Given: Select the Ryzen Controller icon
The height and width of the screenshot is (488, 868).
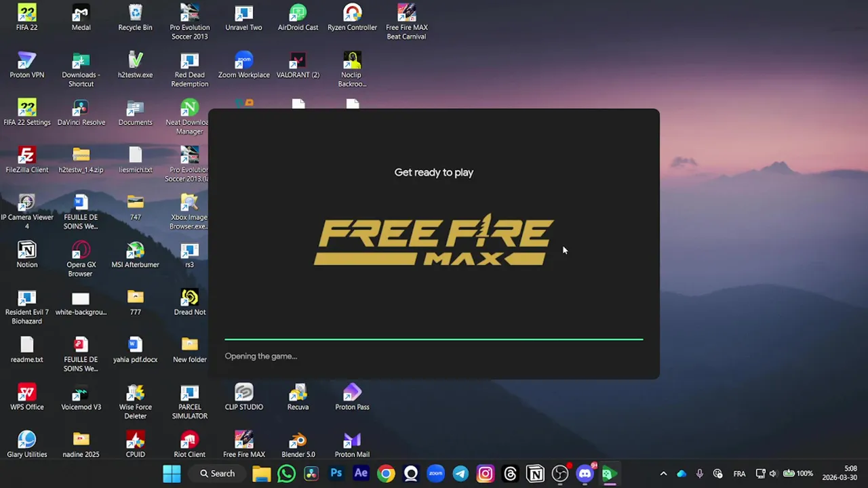Looking at the screenshot, I should (x=352, y=18).
